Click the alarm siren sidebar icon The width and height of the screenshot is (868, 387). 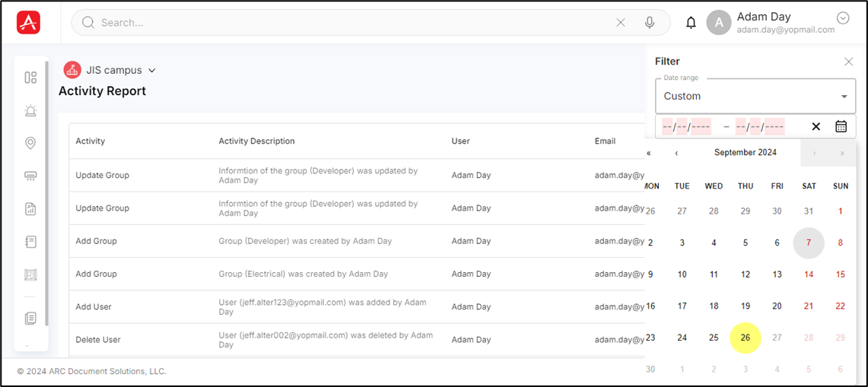click(30, 111)
